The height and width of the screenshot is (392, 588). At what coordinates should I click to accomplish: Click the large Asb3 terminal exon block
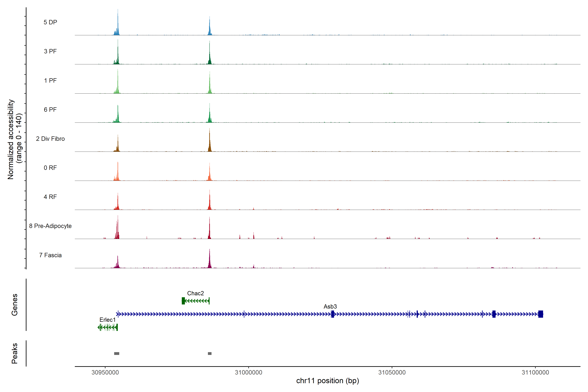coord(540,314)
